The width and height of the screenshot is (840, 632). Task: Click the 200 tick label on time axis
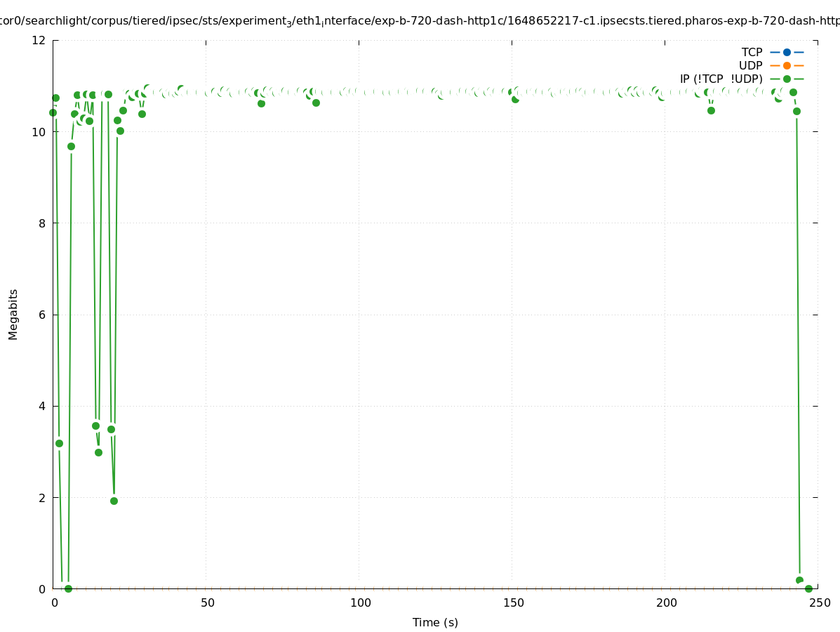tap(666, 603)
